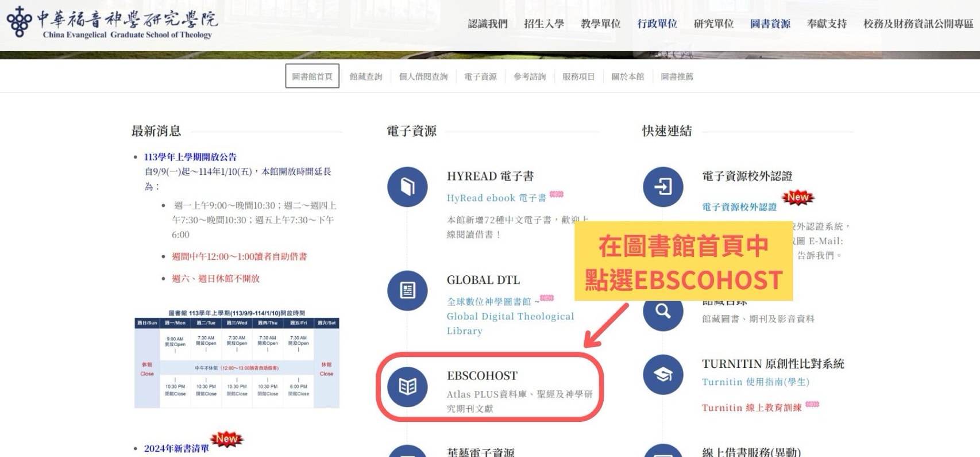The image size is (980, 457).
Task: Click the 快速連結 section heading
Action: (667, 131)
